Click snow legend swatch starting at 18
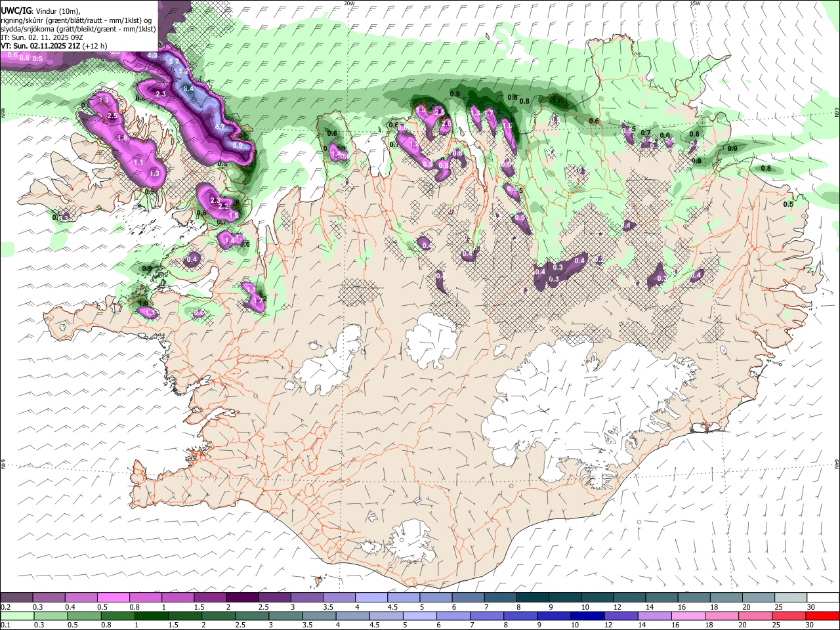Viewport: 840px width, 630px height. pyautogui.click(x=726, y=598)
